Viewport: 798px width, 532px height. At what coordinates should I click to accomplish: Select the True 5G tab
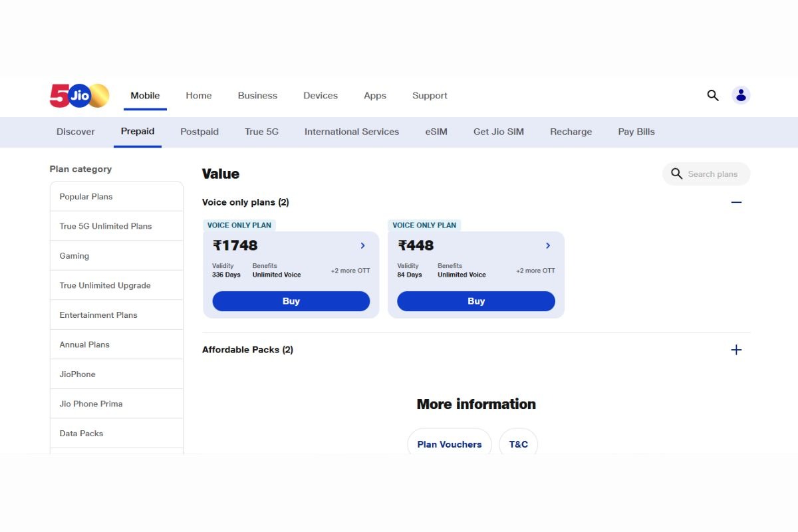point(261,132)
